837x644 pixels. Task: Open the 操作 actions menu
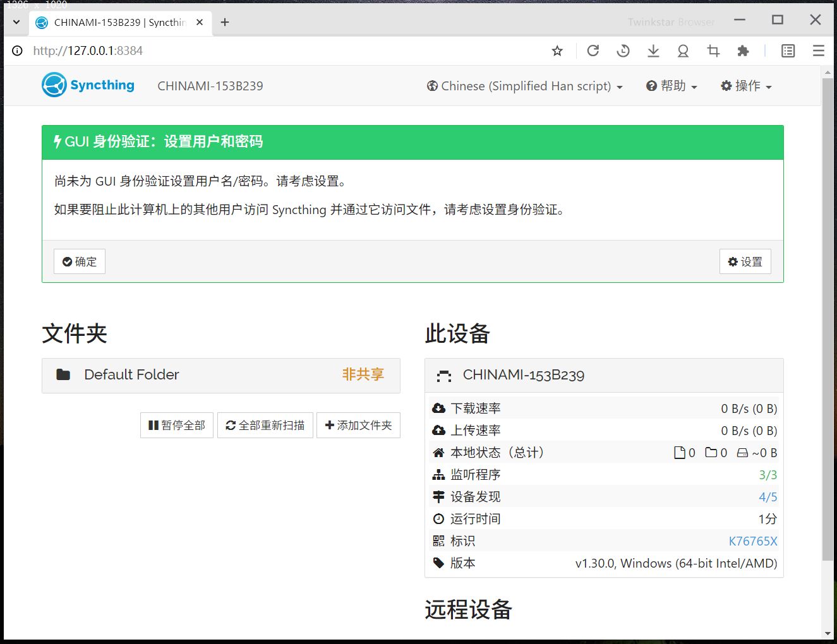[x=746, y=86]
